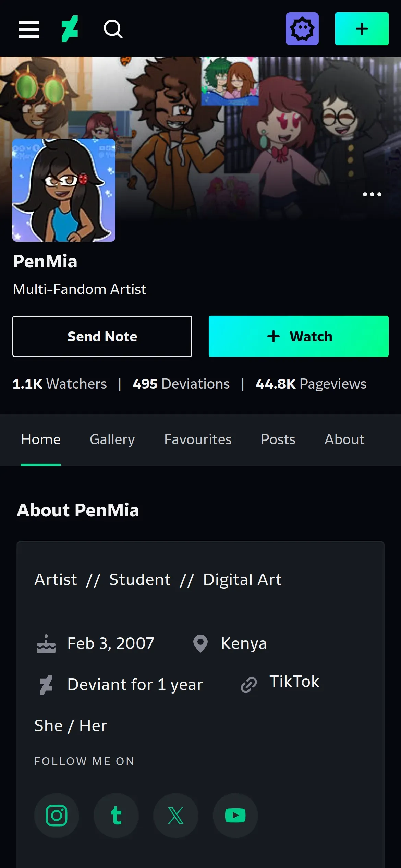Launch the YouTube icon link
The height and width of the screenshot is (868, 401).
pos(235,816)
